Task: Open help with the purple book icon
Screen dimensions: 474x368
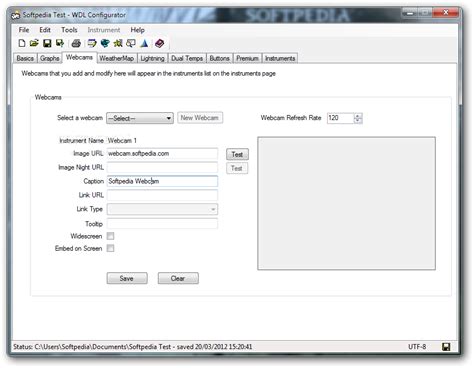Action: pyautogui.click(x=160, y=43)
